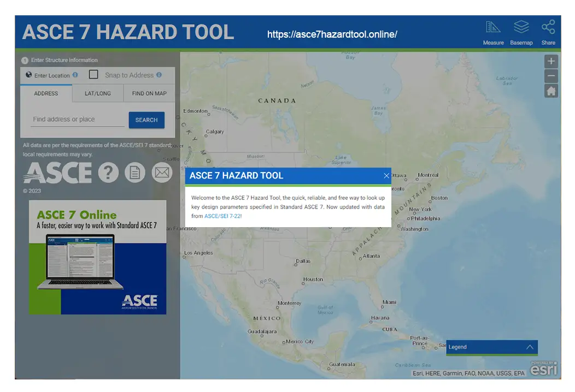This screenshot has height=392, width=575.
Task: Switch to the ADDRESS tab
Action: coord(46,93)
